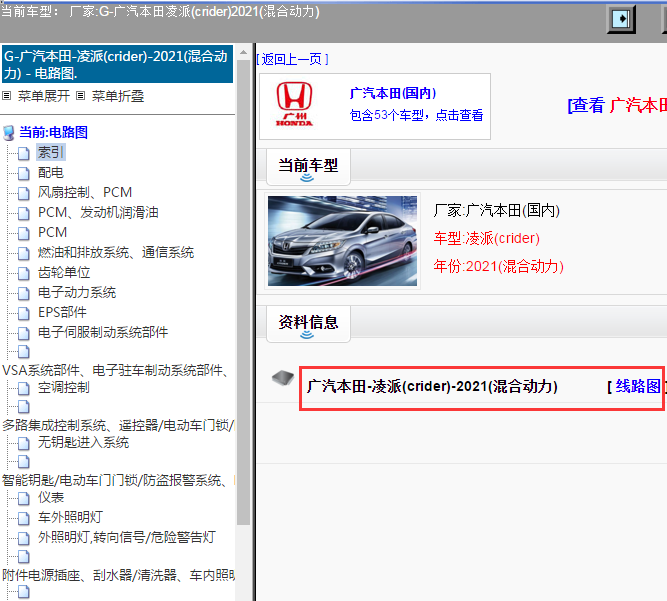Open 外照明灯,转向信号/危险警告灯 item

point(127,537)
